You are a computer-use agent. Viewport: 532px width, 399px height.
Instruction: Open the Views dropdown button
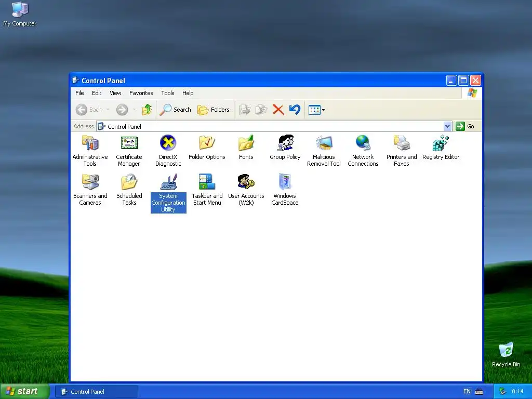316,110
